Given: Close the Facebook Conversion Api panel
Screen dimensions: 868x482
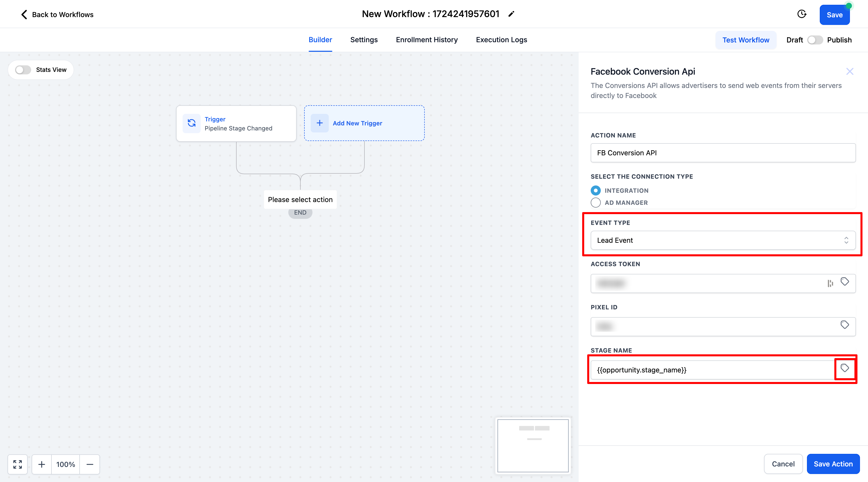Looking at the screenshot, I should click(849, 71).
